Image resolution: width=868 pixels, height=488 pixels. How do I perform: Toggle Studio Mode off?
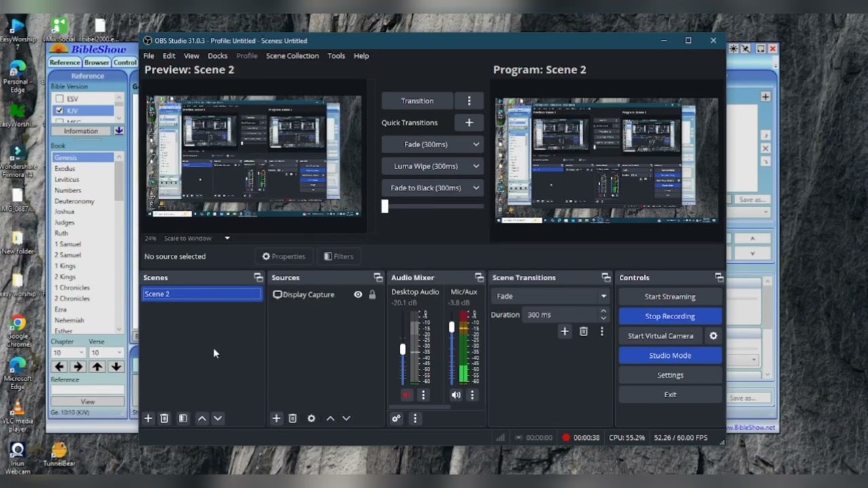(x=670, y=355)
